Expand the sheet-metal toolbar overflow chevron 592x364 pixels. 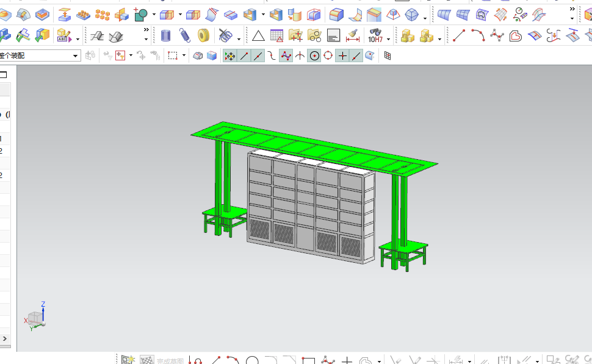[x=146, y=30]
